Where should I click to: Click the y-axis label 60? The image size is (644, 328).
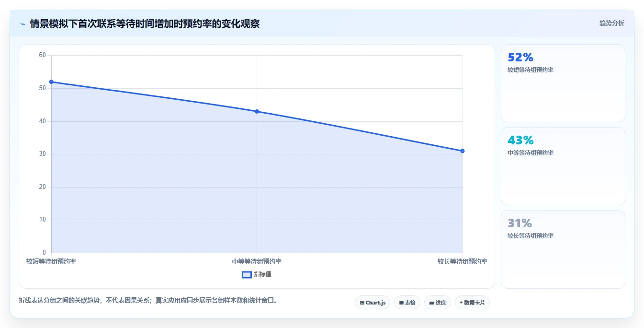point(42,55)
